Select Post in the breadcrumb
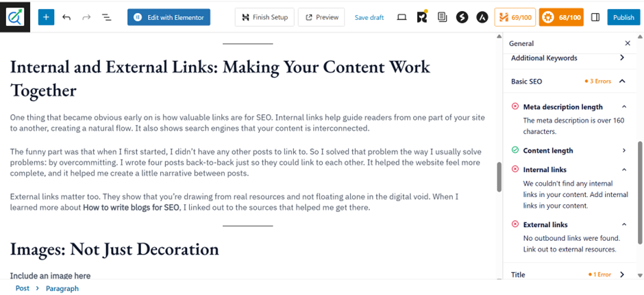This screenshot has height=295, width=644. (22, 288)
